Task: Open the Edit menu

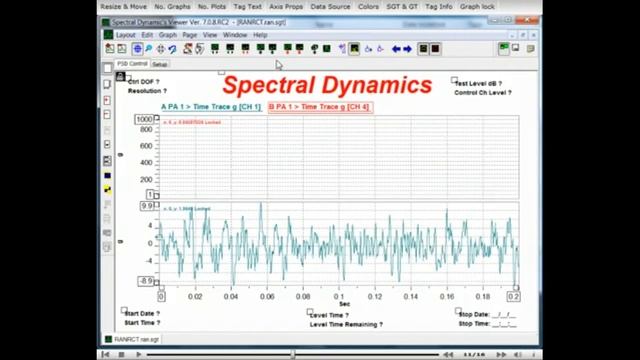Action: (147, 35)
